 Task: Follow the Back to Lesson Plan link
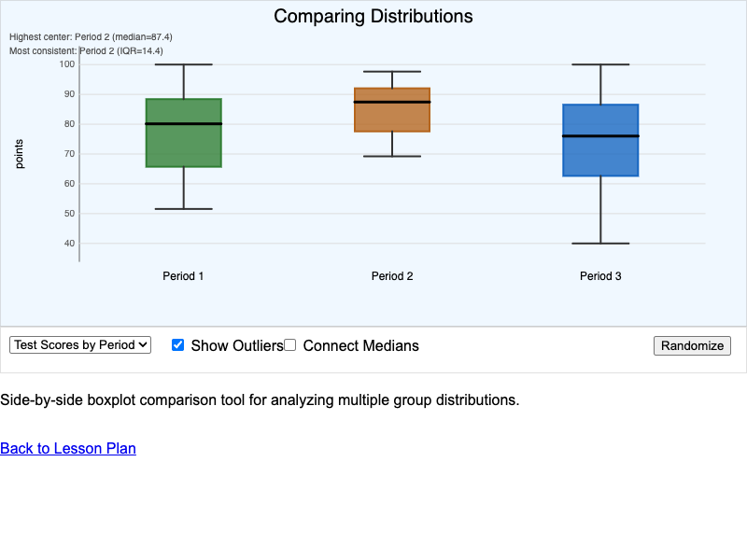coord(67,448)
